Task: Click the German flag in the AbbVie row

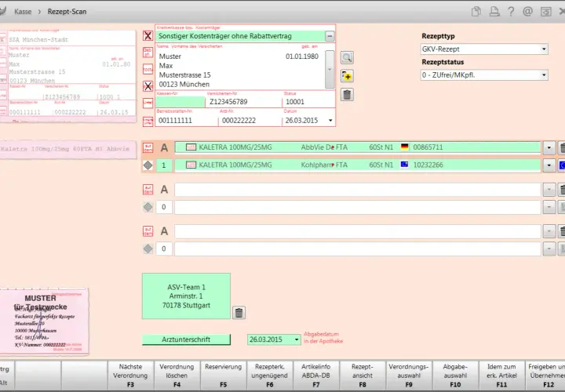Action: click(405, 147)
